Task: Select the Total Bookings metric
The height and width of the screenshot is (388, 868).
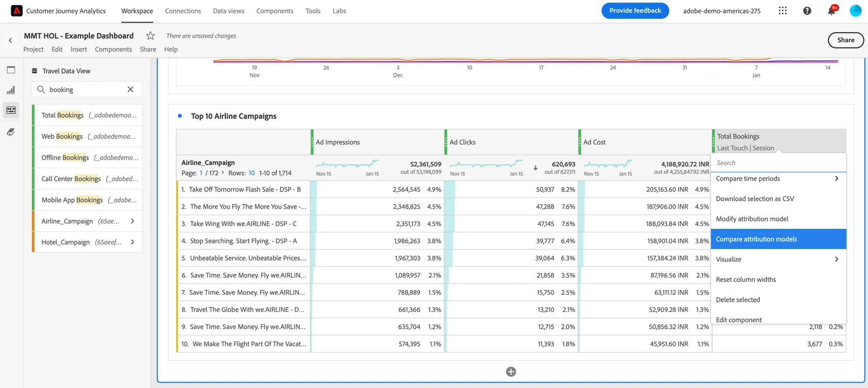Action: [x=87, y=115]
